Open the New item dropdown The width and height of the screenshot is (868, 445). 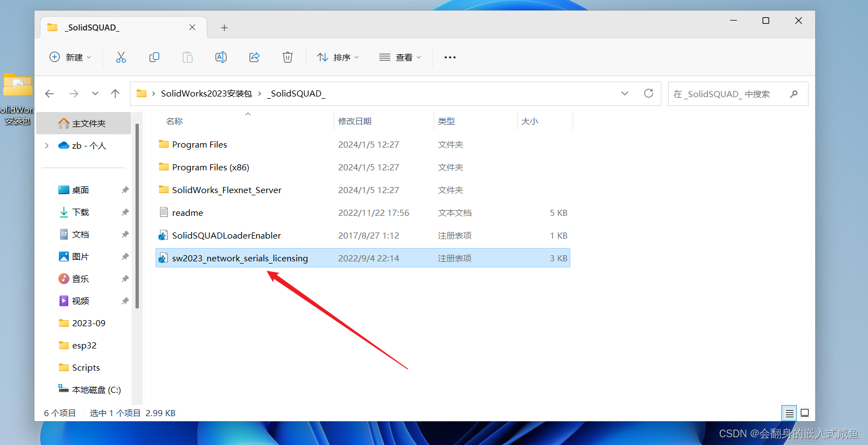(71, 57)
